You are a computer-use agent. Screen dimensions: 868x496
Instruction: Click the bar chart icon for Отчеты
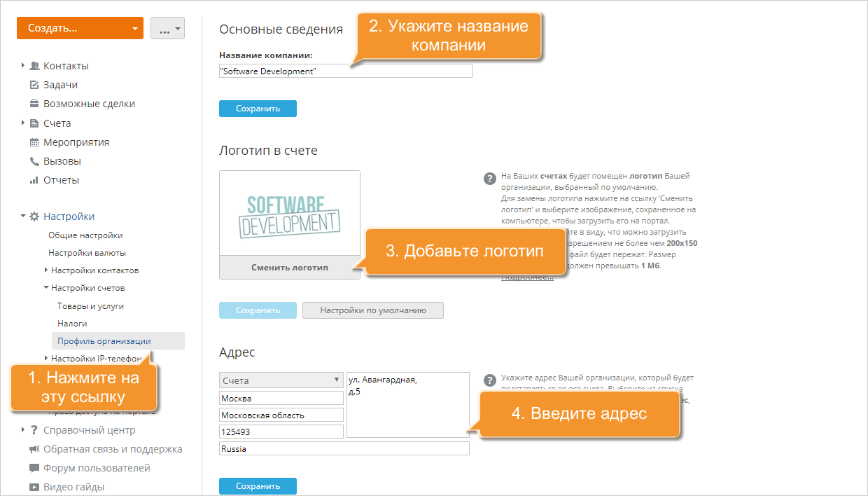[x=34, y=180]
